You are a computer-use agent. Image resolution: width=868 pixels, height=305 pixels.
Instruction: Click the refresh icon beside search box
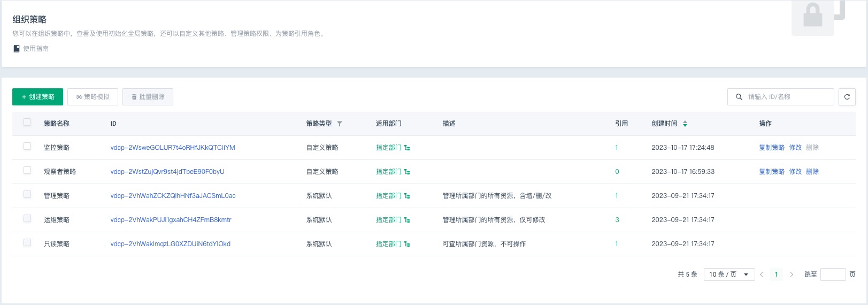[x=847, y=97]
